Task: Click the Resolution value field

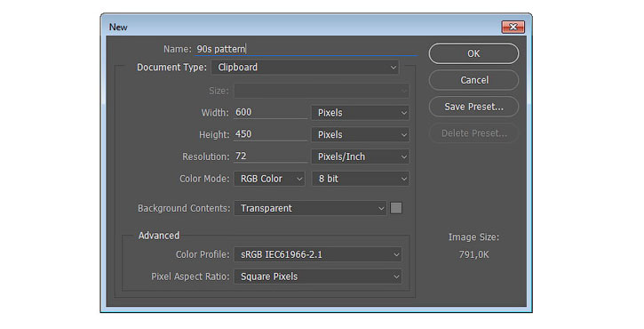Action: coord(270,156)
